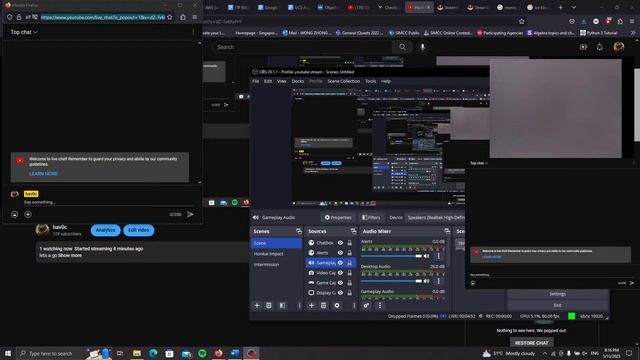The image size is (640, 360).
Task: Open advanced audio properties gears icon
Action: (366, 305)
